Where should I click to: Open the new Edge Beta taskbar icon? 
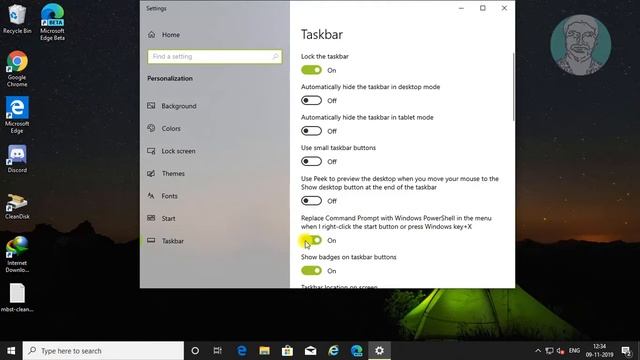pos(357,351)
